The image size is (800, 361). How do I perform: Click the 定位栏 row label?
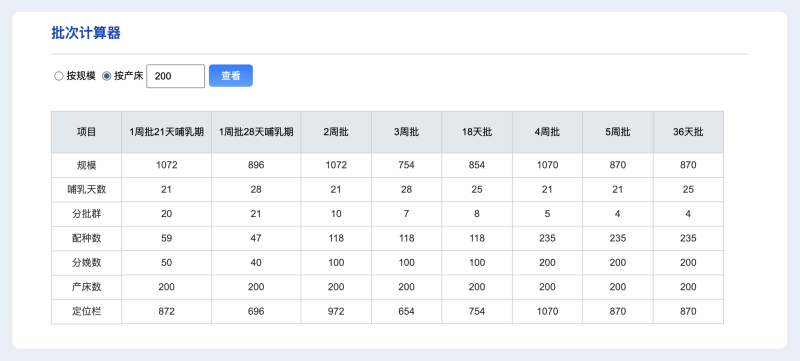86,312
